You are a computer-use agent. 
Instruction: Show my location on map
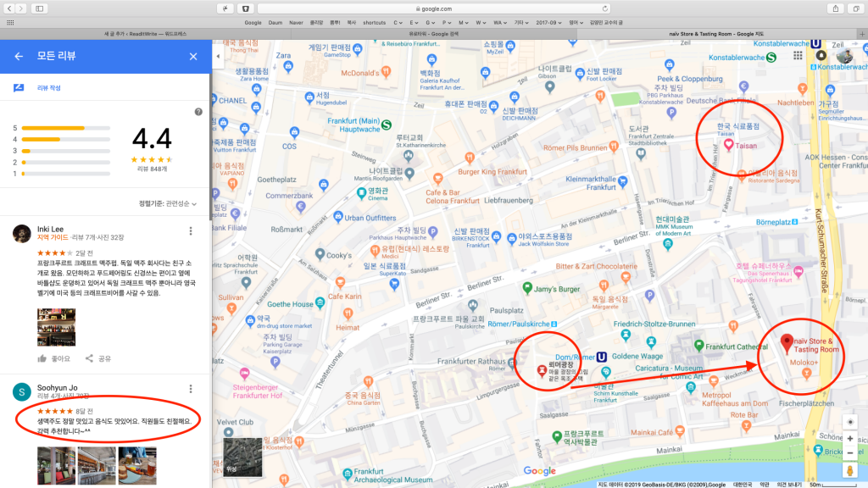pyautogui.click(x=849, y=422)
